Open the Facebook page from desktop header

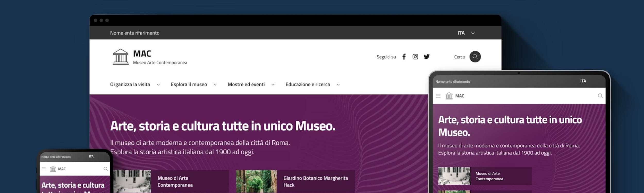click(x=404, y=57)
